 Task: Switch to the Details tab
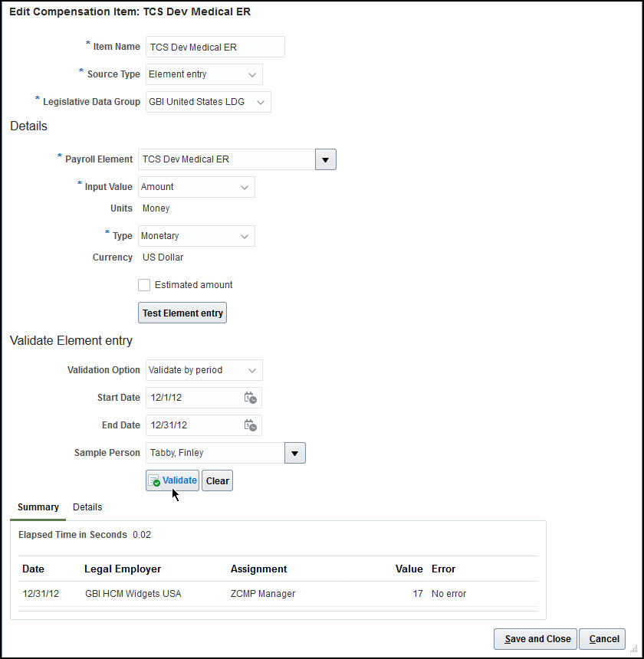coord(87,507)
